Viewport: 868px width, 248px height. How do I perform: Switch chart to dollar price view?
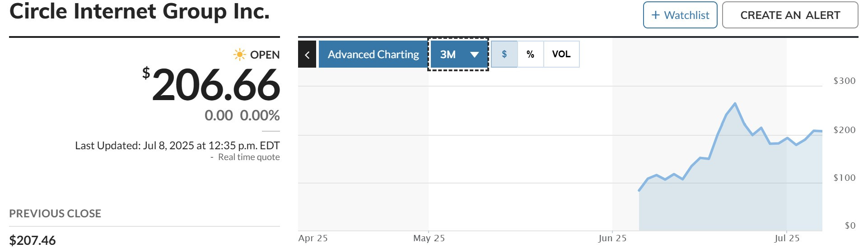(504, 54)
